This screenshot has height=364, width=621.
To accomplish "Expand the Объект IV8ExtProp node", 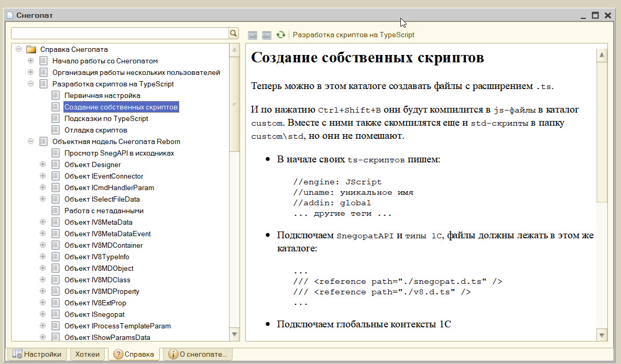I will pos(43,303).
